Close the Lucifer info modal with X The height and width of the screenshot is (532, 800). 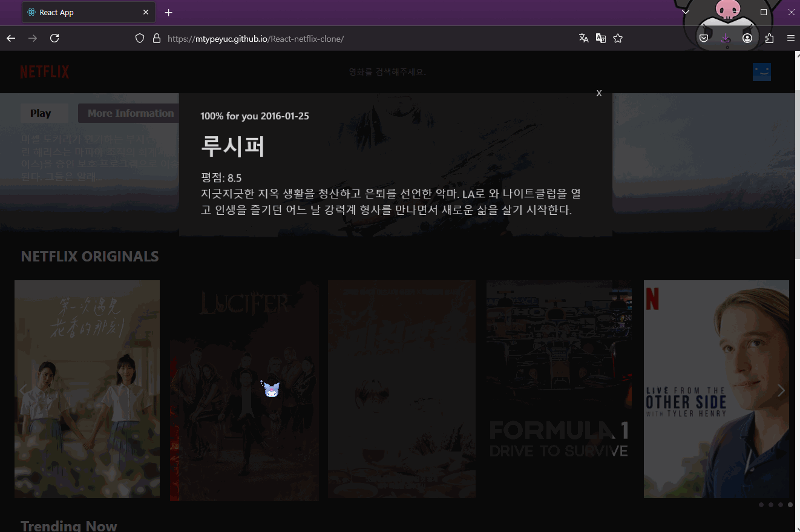click(x=599, y=93)
